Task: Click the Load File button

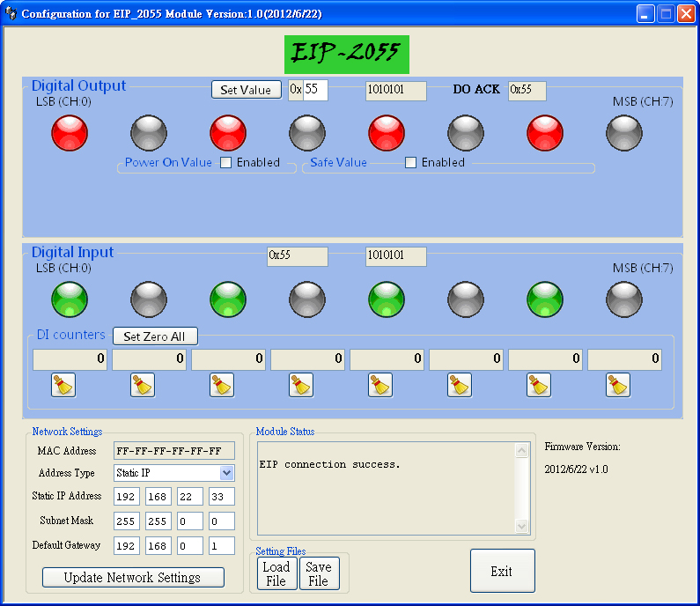Action: pyautogui.click(x=276, y=573)
